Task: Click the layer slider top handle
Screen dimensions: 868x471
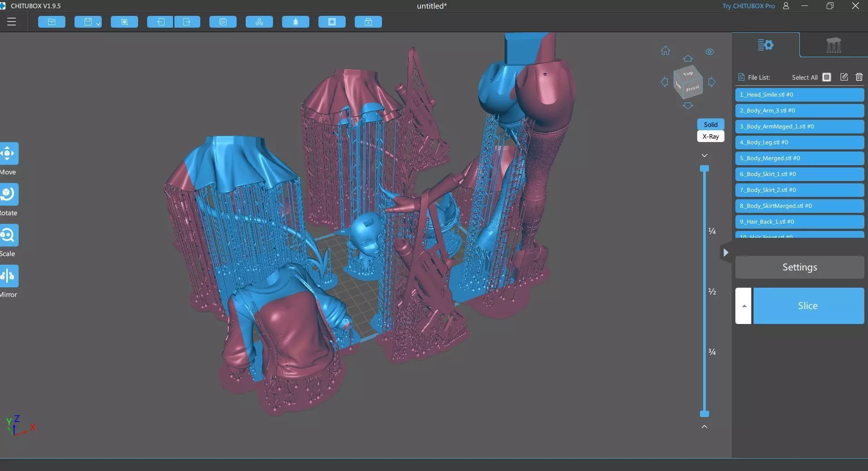Action: [704, 168]
